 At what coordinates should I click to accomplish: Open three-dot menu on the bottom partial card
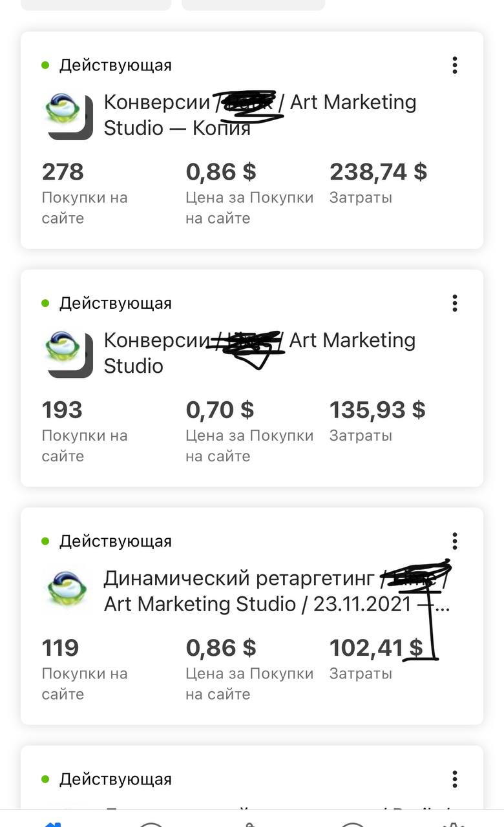[x=455, y=779]
